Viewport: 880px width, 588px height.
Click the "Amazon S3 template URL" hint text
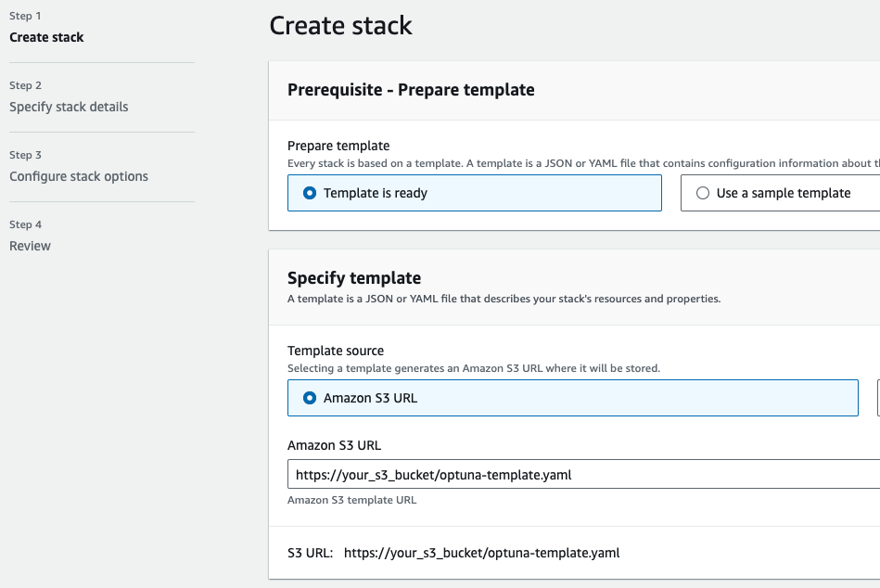click(x=351, y=500)
